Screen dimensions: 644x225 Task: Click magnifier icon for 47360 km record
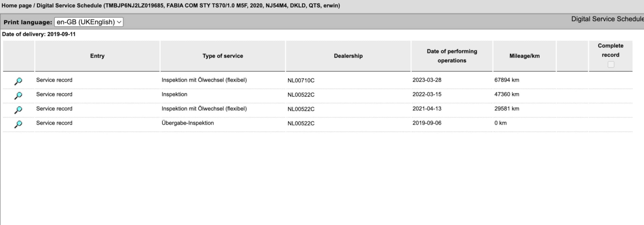(18, 95)
